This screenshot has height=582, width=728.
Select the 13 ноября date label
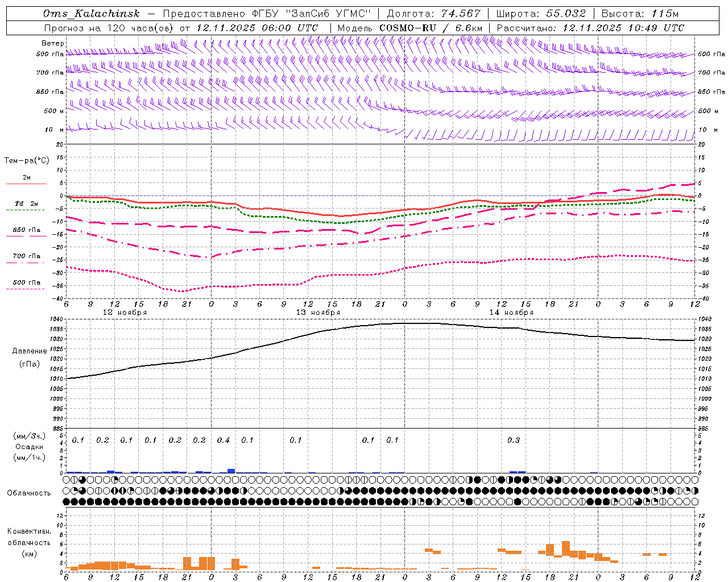[318, 313]
